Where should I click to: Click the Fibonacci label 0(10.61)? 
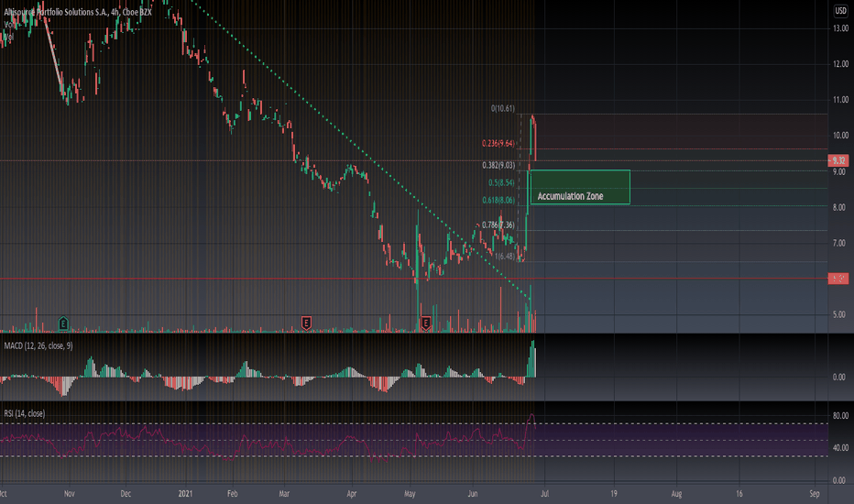(503, 108)
